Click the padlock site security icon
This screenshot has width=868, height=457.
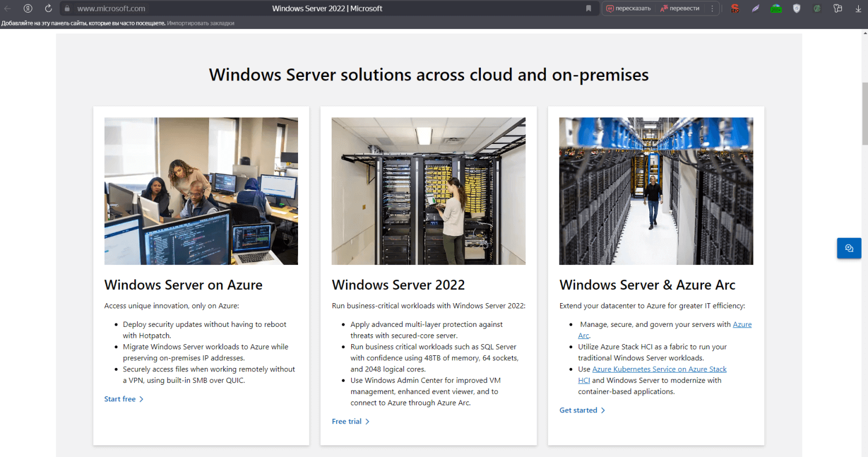point(67,9)
